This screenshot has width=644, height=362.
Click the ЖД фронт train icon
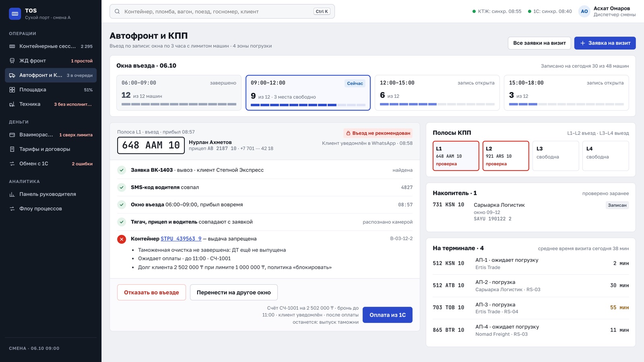tap(12, 61)
